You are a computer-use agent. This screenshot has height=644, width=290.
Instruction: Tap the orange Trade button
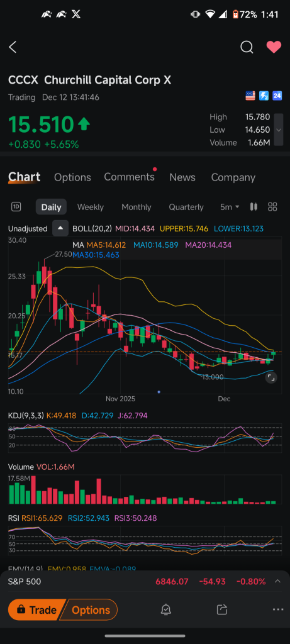[37, 610]
